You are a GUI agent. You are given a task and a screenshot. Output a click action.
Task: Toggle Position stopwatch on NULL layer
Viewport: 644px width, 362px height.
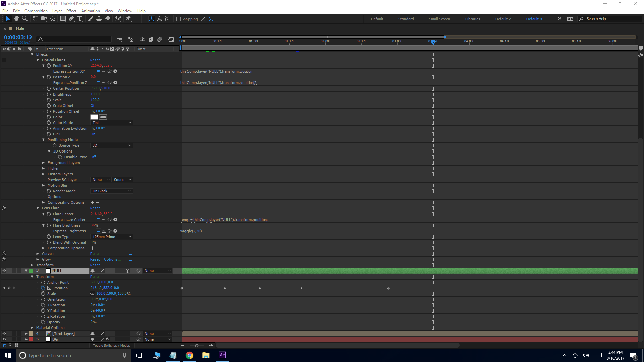click(x=43, y=288)
